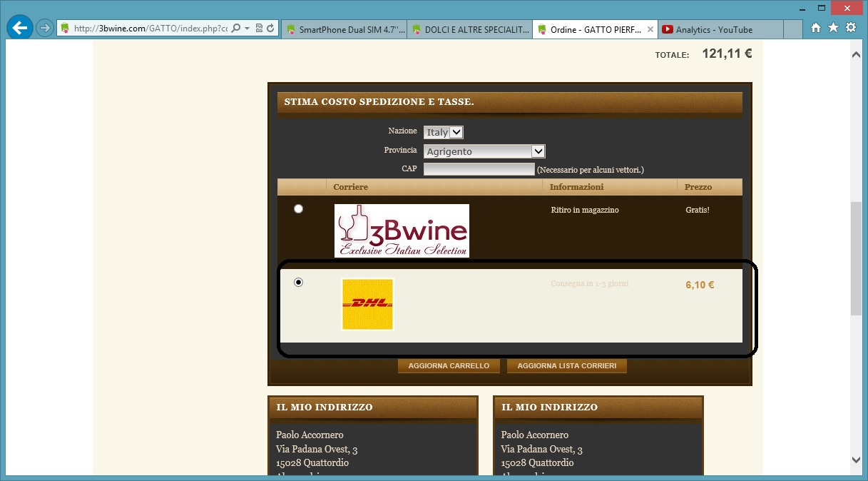Click the Gratis! price text
868x481 pixels.
[698, 210]
